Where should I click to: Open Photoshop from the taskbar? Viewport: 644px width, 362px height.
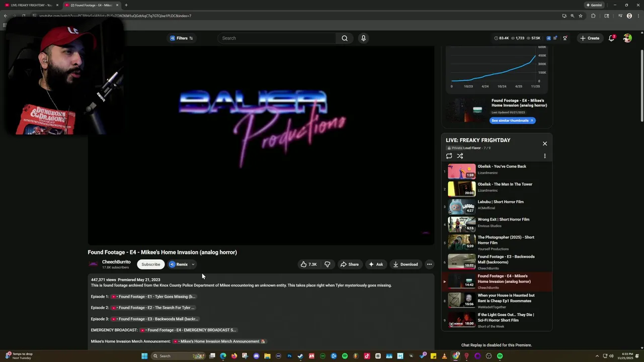[289, 356]
